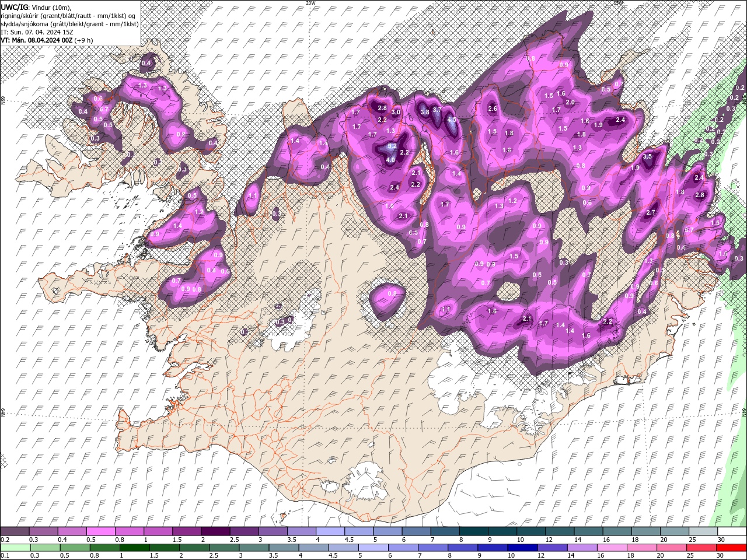Viewport: 747px width, 560px height.
Task: Click the 3.5 snowfall value in the east
Action: pos(647,157)
